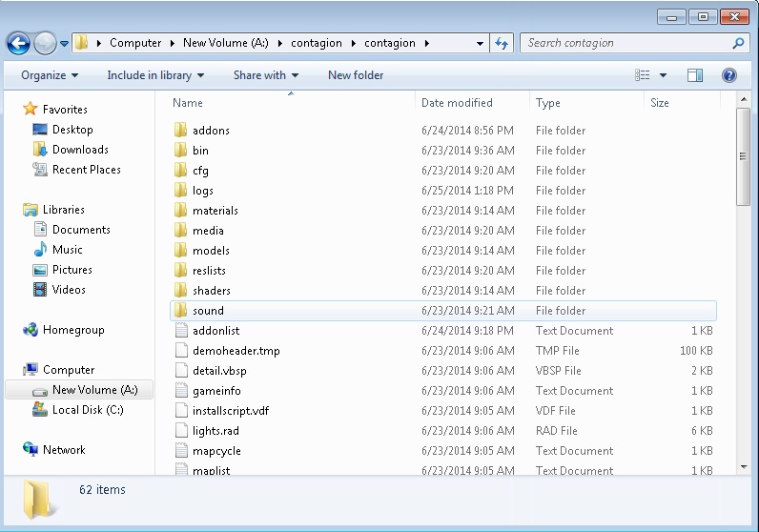Open the Music library
Image resolution: width=759 pixels, height=532 pixels.
(68, 249)
